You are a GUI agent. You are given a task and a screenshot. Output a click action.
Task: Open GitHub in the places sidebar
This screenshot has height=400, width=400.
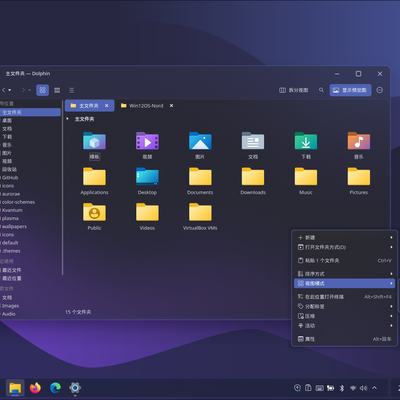(x=30, y=178)
